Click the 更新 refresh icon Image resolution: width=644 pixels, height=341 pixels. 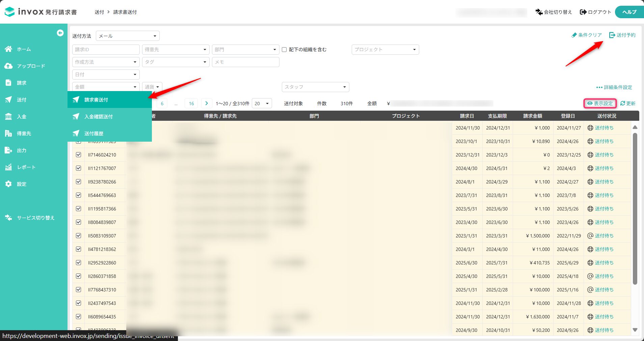[x=623, y=104]
